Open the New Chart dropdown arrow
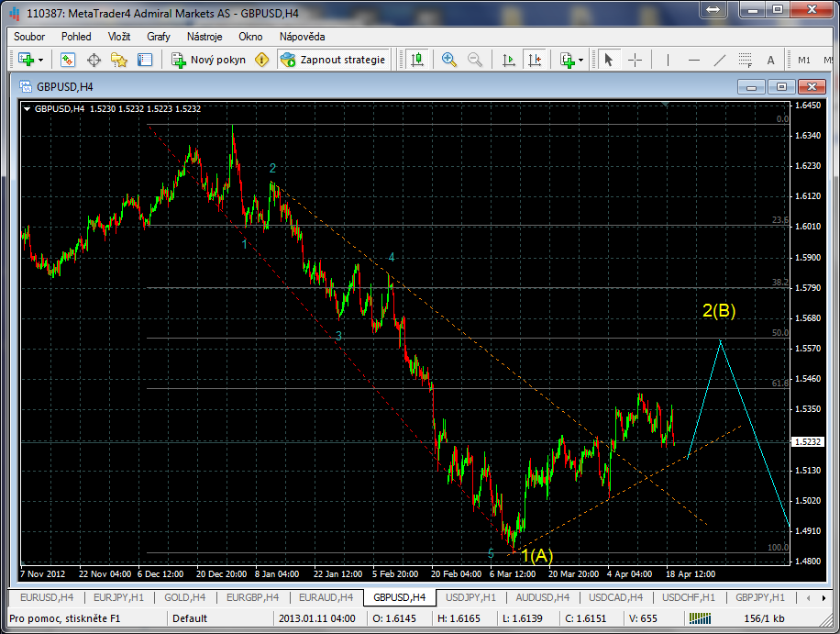Screen dimensions: 840x634 coord(40,60)
